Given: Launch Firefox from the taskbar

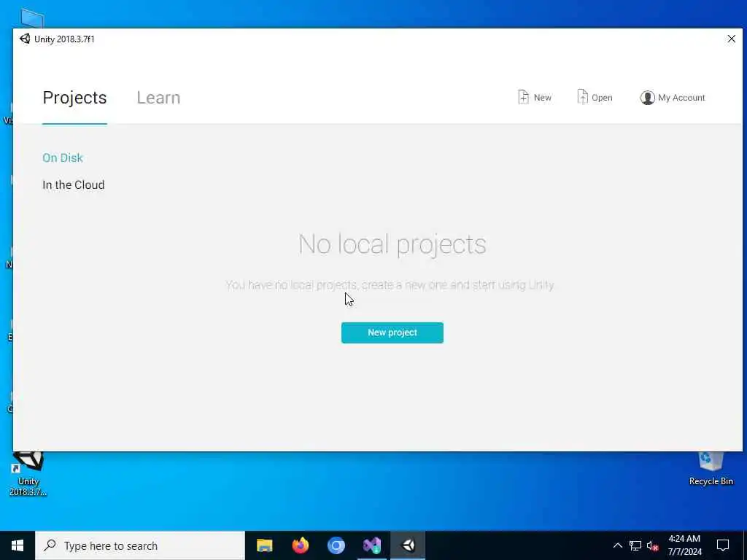Looking at the screenshot, I should click(300, 545).
